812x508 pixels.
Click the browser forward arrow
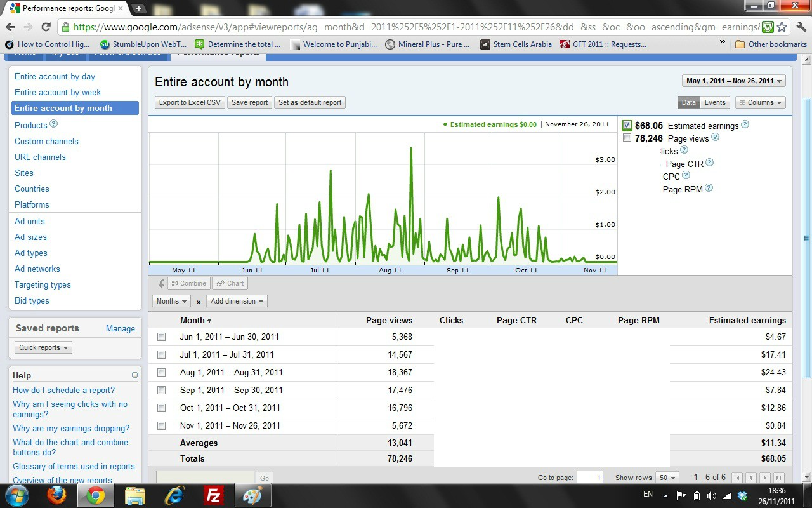[28, 27]
